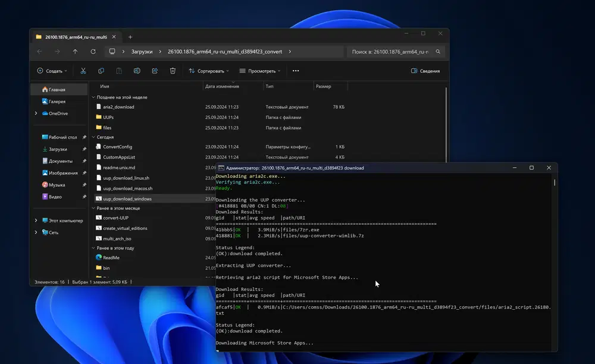
Task: Click the Delete trash icon
Action: coord(173,71)
